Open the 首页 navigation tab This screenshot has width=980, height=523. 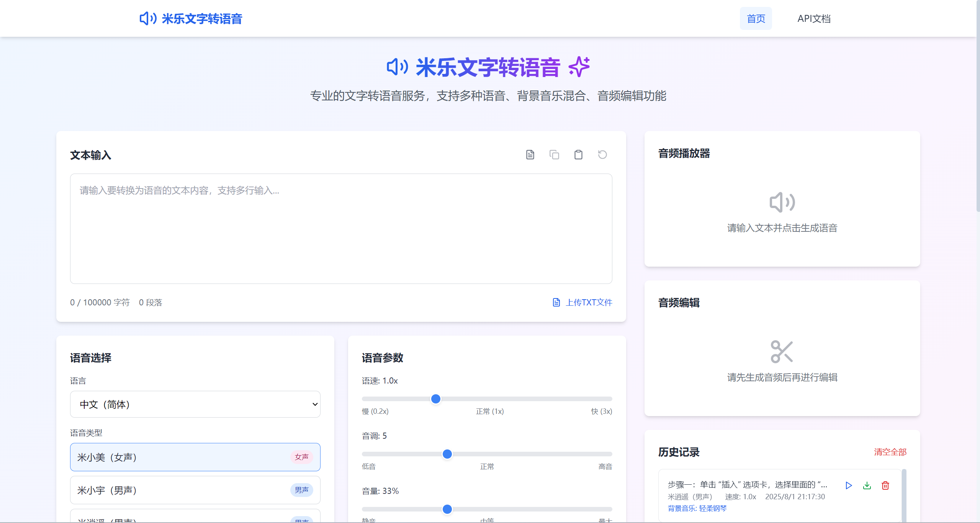point(756,18)
